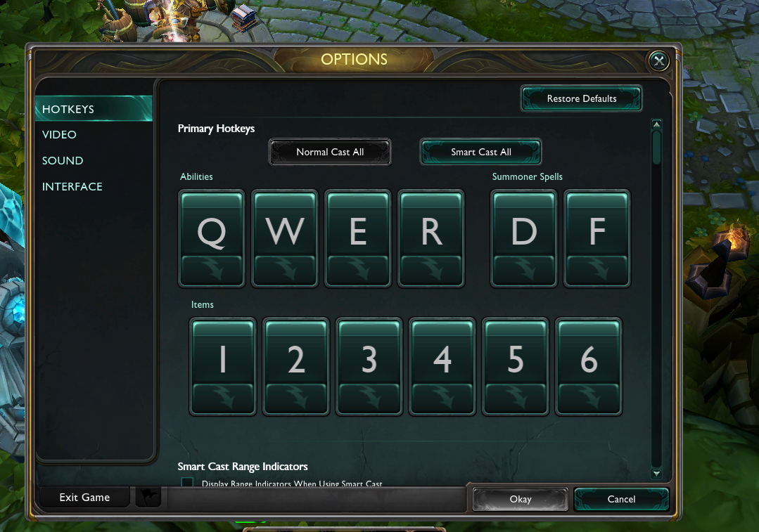
Task: Confirm settings with the Okay button
Action: click(521, 499)
